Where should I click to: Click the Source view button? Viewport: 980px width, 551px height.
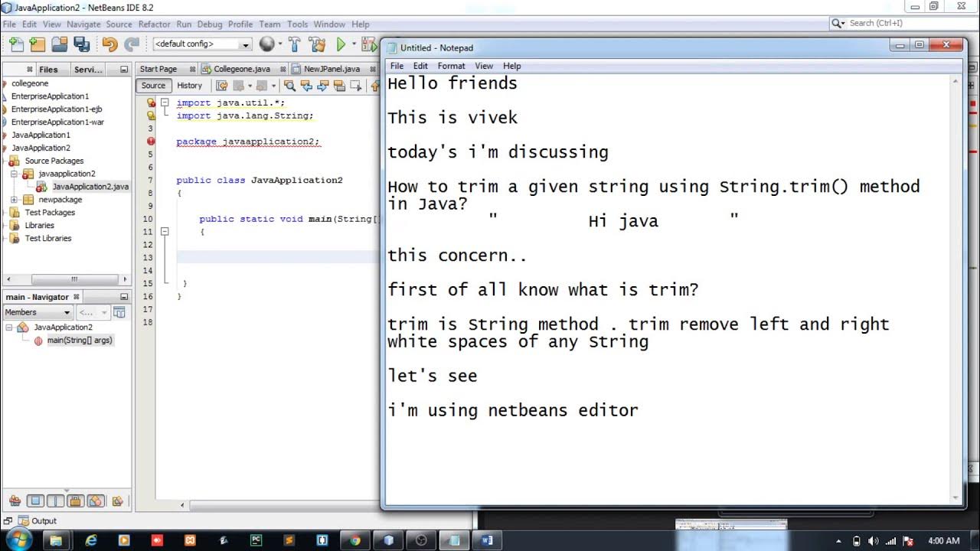153,86
